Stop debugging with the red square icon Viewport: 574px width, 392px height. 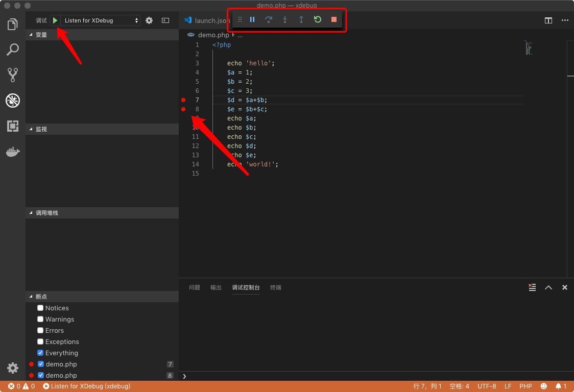(333, 19)
